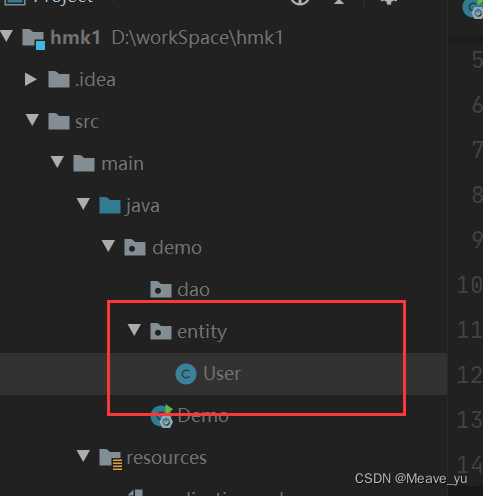Click the Demo runnable class icon

(x=162, y=416)
